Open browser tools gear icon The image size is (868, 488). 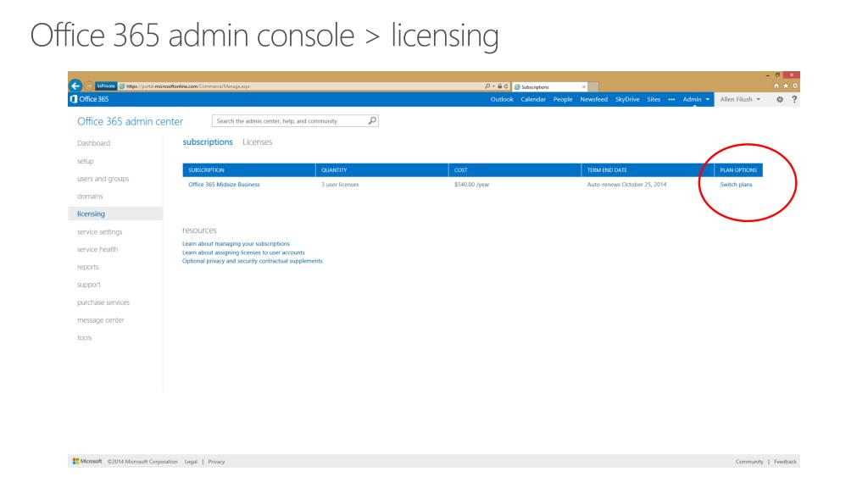(795, 86)
